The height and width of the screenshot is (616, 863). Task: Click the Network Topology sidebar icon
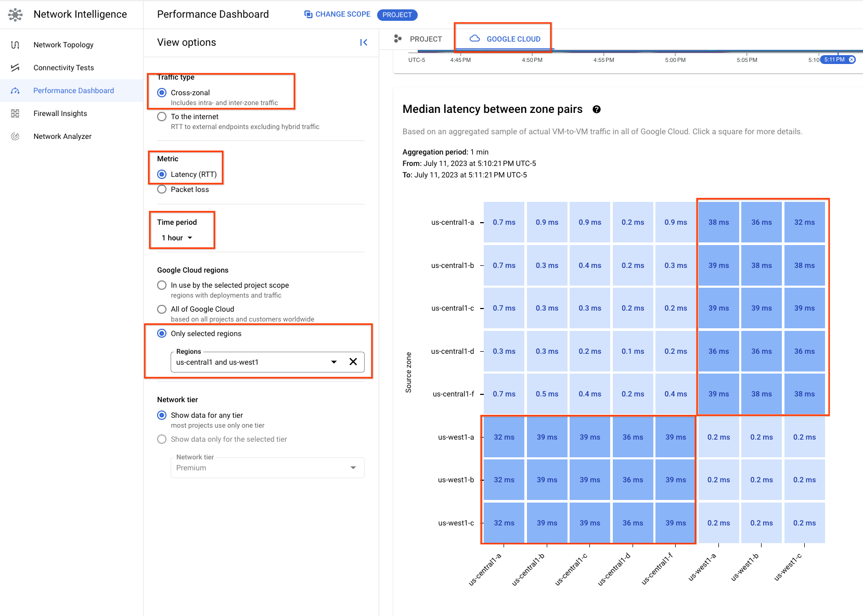pos(15,45)
